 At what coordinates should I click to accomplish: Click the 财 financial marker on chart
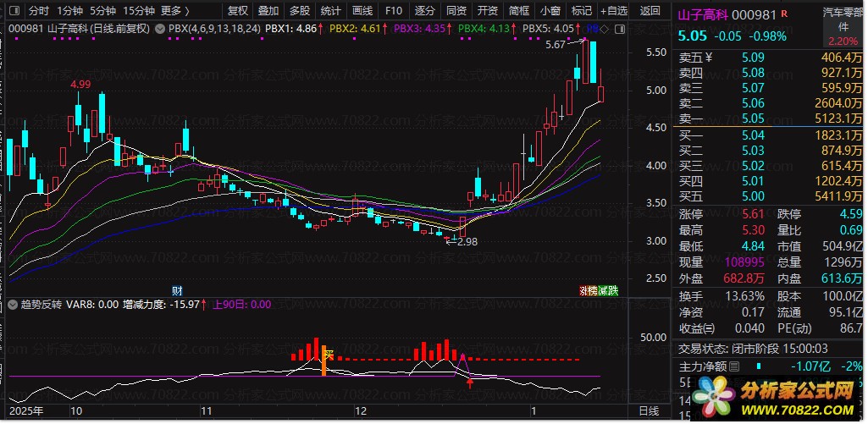(177, 289)
